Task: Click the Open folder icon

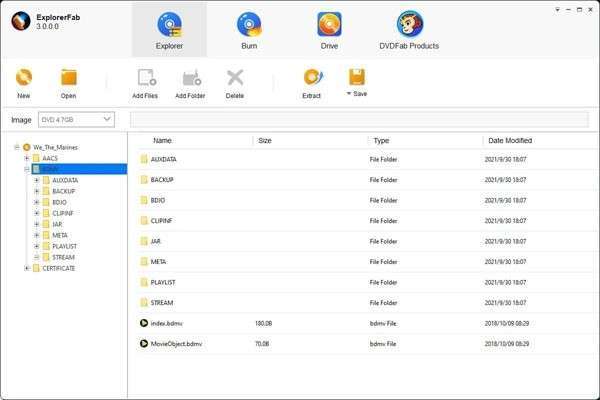Action: [69, 77]
